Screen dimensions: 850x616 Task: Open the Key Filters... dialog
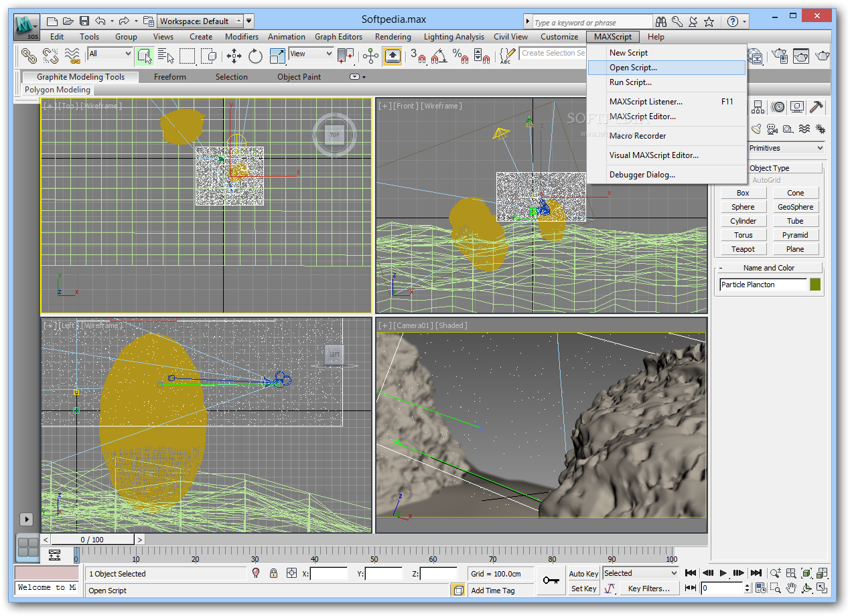coord(648,589)
